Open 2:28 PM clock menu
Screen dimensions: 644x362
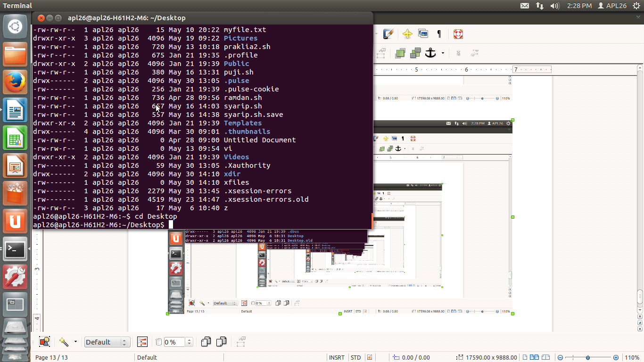point(579,6)
